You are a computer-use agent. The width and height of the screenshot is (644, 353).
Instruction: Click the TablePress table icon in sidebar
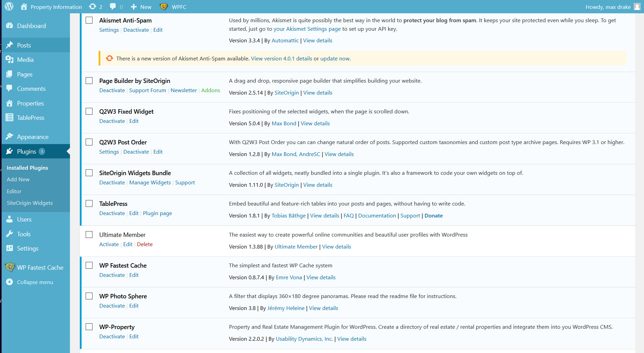(10, 117)
